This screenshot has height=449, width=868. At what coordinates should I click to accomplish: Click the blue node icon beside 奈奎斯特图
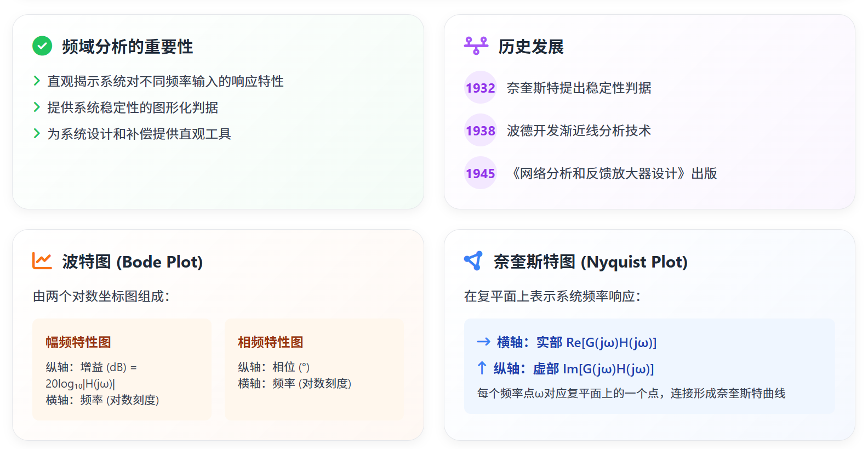click(473, 261)
